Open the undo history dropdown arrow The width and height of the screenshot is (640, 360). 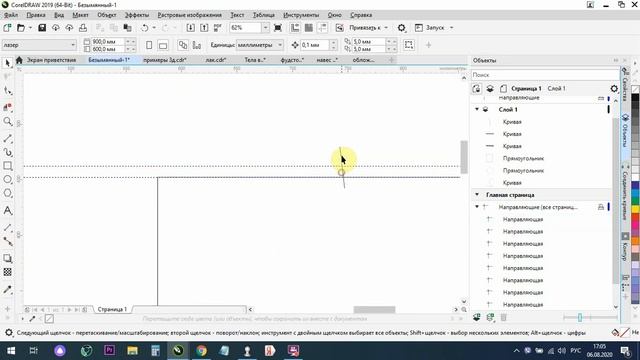pos(154,28)
